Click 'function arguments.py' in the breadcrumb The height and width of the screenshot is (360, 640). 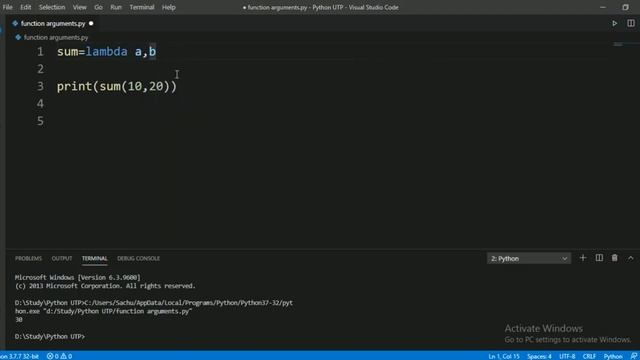click(x=56, y=38)
